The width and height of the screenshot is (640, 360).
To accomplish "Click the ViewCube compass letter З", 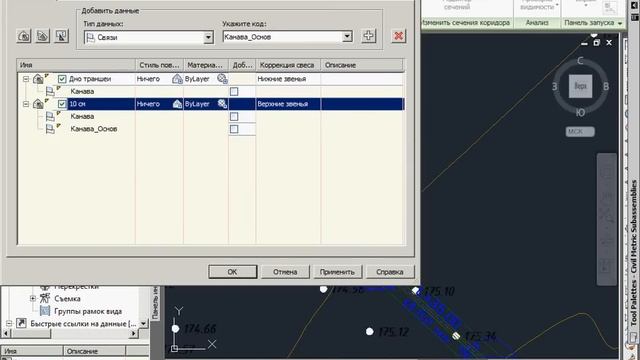I will [554, 86].
